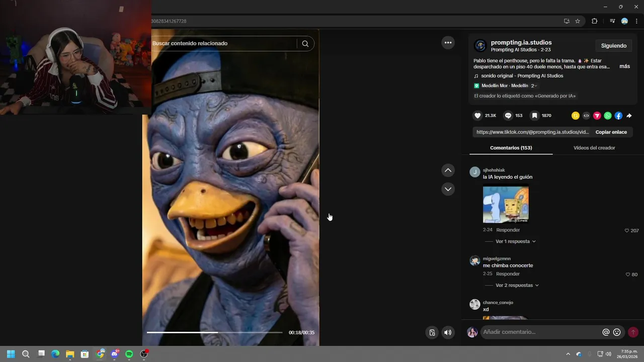Bookmark page with Chrome star icon
This screenshot has width=644, height=362.
point(578,21)
